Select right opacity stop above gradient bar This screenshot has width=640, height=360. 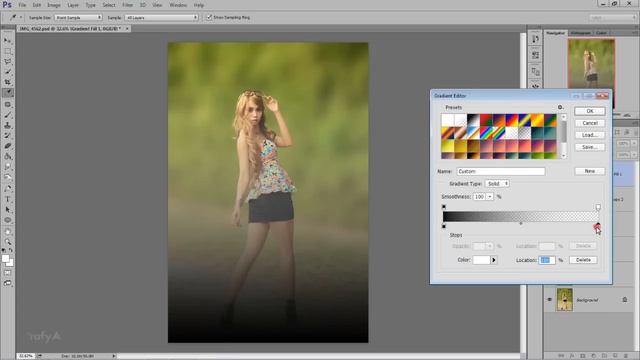coord(598,207)
